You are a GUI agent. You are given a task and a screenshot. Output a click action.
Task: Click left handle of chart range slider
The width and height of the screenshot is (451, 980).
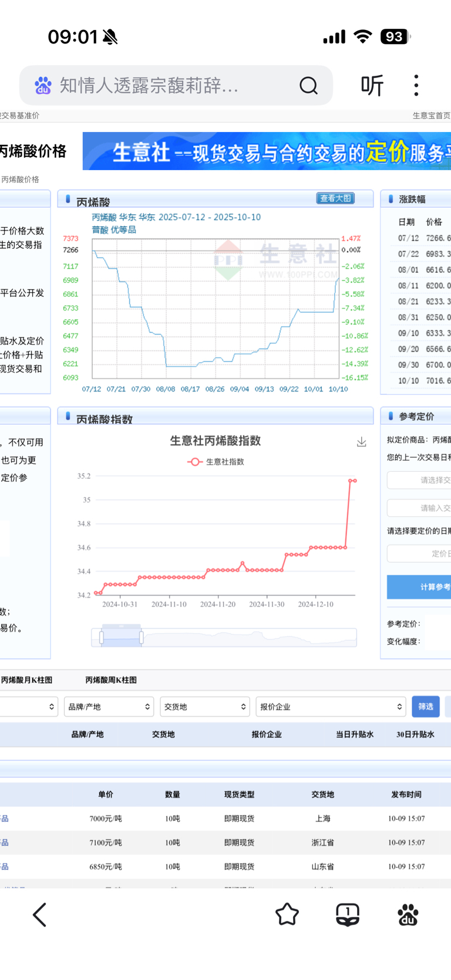point(102,638)
